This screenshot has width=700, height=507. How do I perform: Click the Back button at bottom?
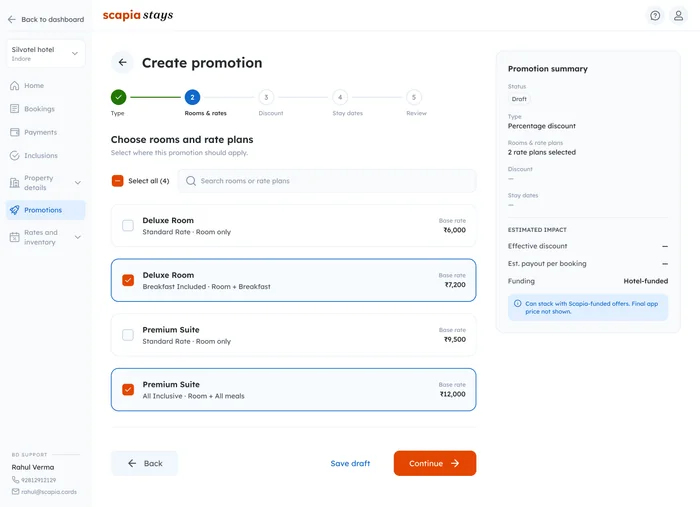144,463
